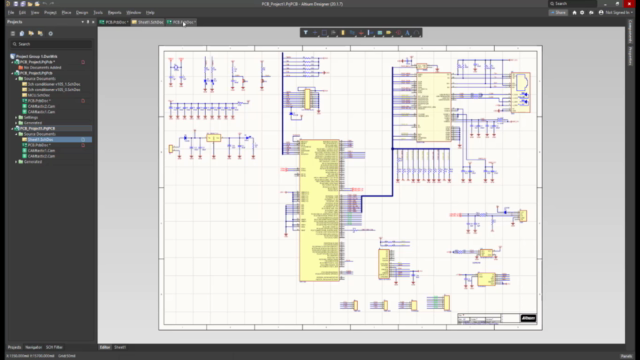Pin the Projects panel with the pin icon

(88, 22)
